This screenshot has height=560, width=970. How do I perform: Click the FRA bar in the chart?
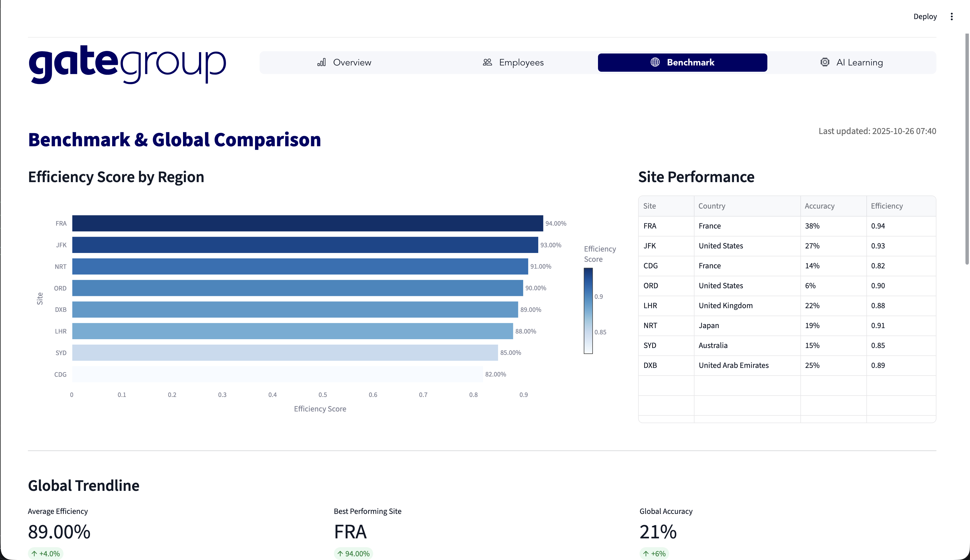tap(307, 223)
